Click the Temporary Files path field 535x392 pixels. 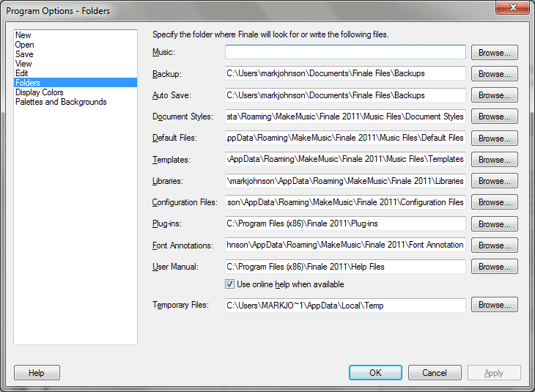point(345,306)
